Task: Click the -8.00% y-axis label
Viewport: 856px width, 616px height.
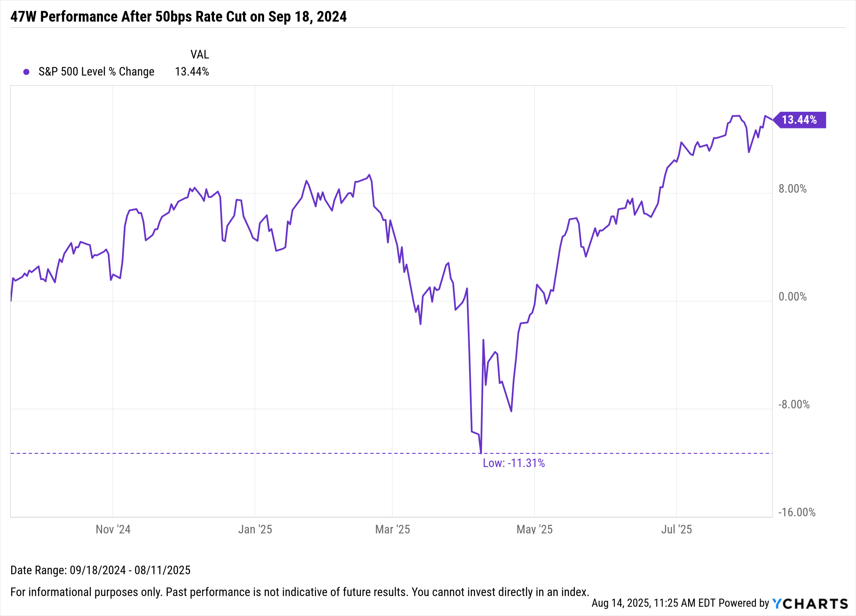Action: 794,405
